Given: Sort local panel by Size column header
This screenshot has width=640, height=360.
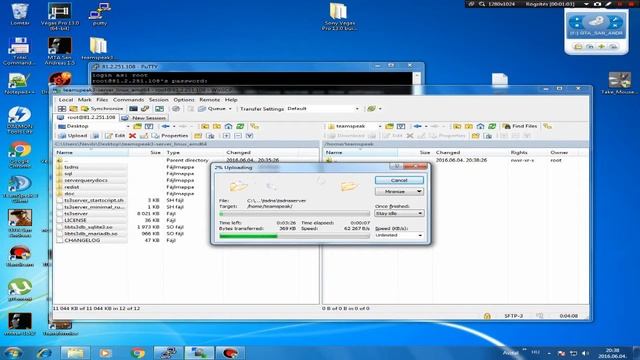Looking at the screenshot, I should (147, 152).
